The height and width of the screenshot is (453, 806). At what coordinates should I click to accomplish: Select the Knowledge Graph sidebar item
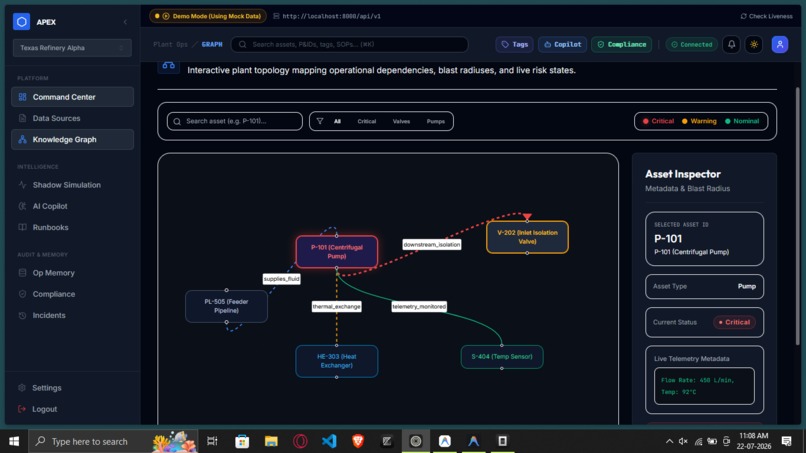[x=72, y=139]
